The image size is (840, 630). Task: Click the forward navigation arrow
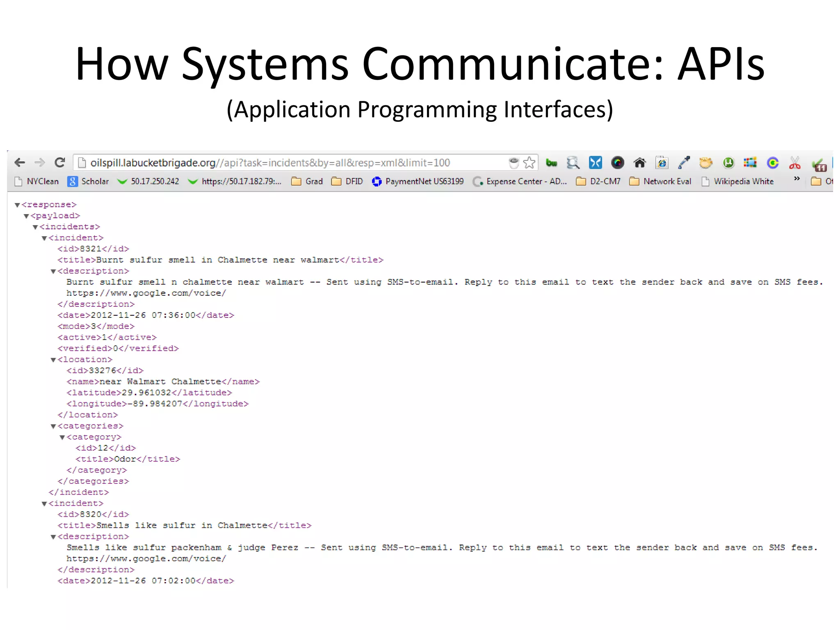(39, 163)
